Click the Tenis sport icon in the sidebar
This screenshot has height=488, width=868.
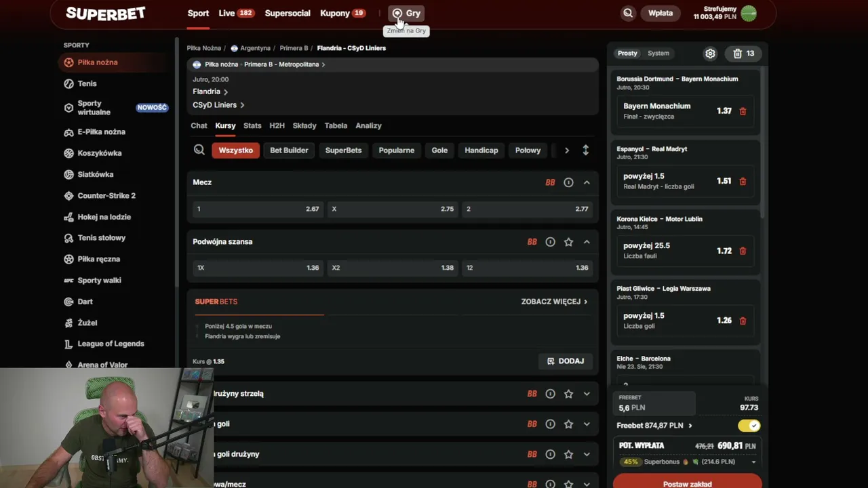68,83
